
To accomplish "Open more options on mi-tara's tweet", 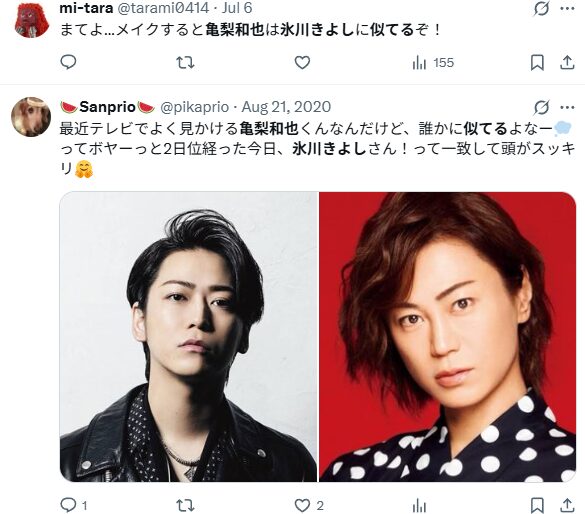I will pyautogui.click(x=567, y=8).
